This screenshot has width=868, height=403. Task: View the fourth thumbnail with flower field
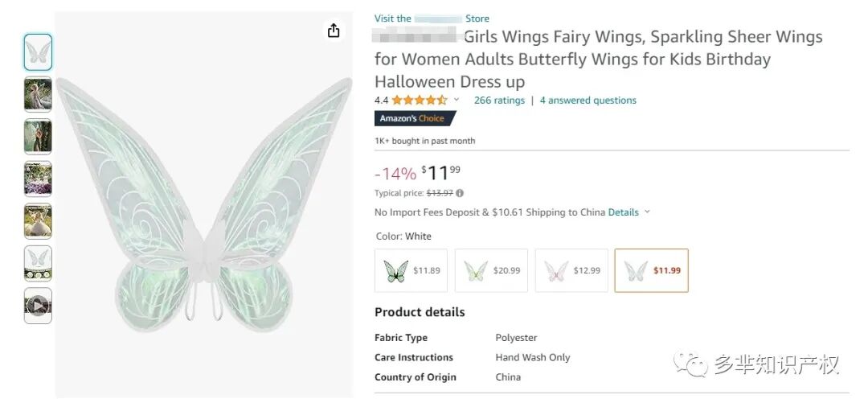38,179
